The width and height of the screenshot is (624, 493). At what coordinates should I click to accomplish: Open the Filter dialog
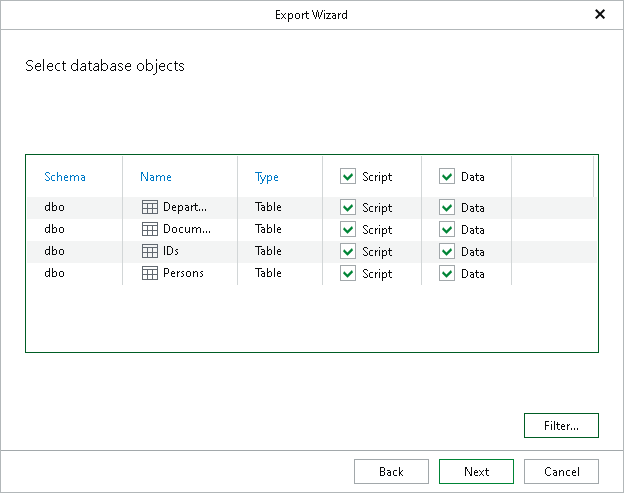561,426
